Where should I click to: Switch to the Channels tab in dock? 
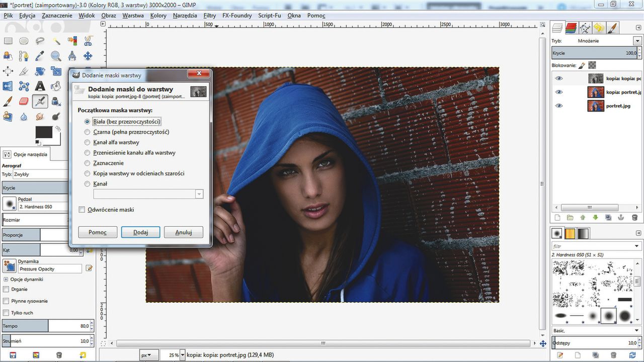[x=571, y=28]
